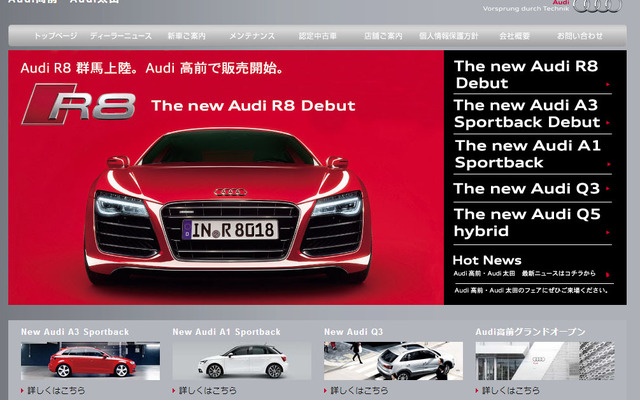Open the Audi高前グランドオープン showroom thumbnail

coord(545,361)
